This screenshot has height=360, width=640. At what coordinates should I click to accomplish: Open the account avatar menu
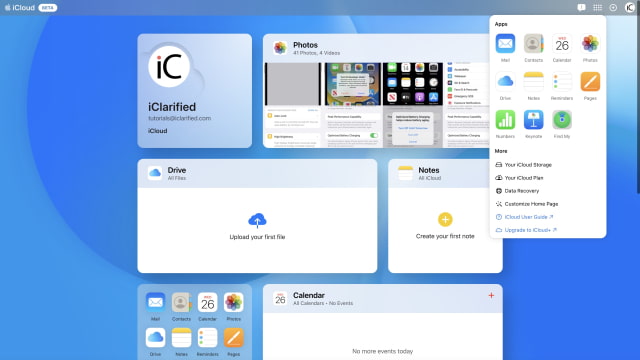click(629, 7)
